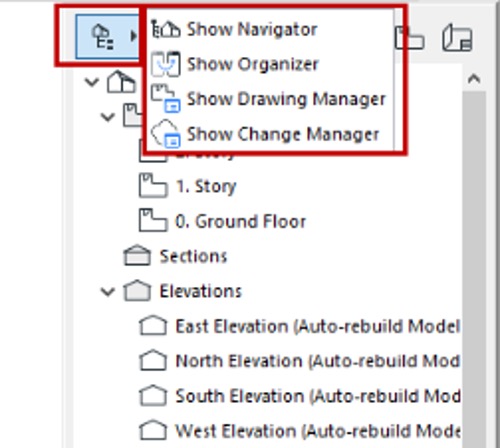
Task: Click the Show Organizer icon
Action: pyautogui.click(x=166, y=64)
